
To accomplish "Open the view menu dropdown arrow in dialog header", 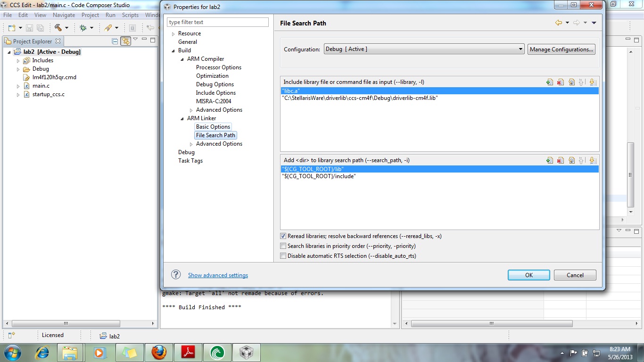I will click(594, 23).
